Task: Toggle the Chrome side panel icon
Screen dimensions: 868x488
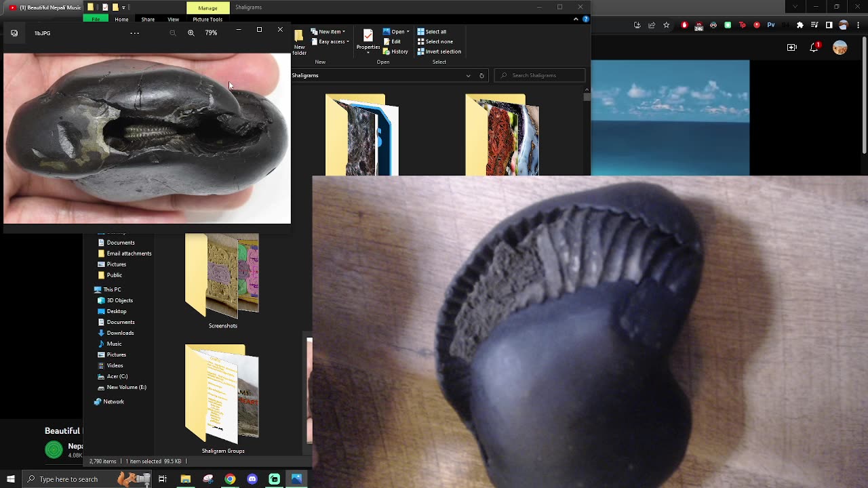Action: [829, 25]
